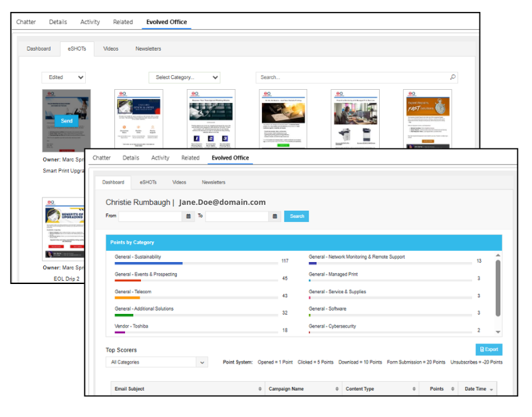532x417 pixels.
Task: Sort table by Email Subject column
Action: (x=259, y=389)
